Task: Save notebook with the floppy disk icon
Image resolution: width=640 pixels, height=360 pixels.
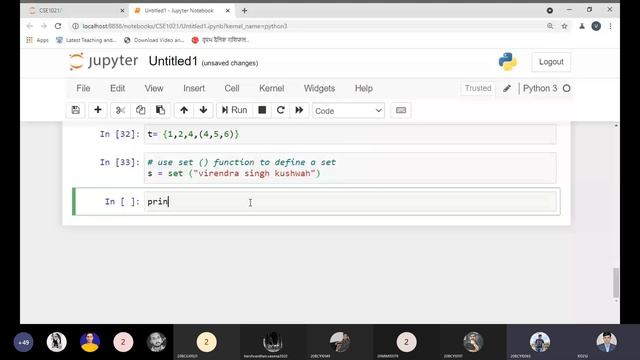Action: click(76, 110)
